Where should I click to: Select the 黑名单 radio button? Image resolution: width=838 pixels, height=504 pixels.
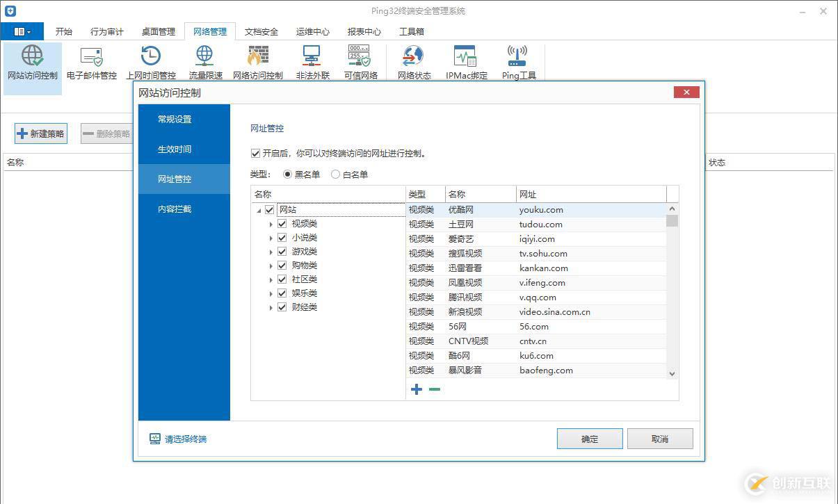coord(287,174)
